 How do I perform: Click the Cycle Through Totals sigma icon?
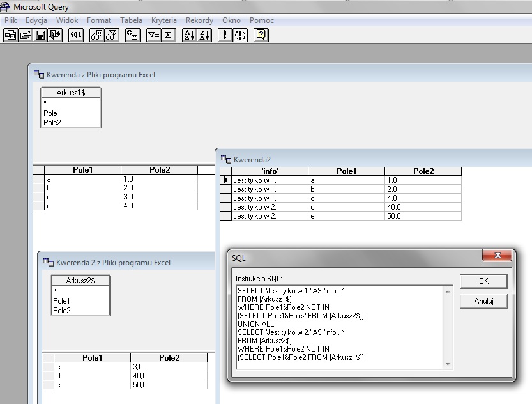[169, 35]
